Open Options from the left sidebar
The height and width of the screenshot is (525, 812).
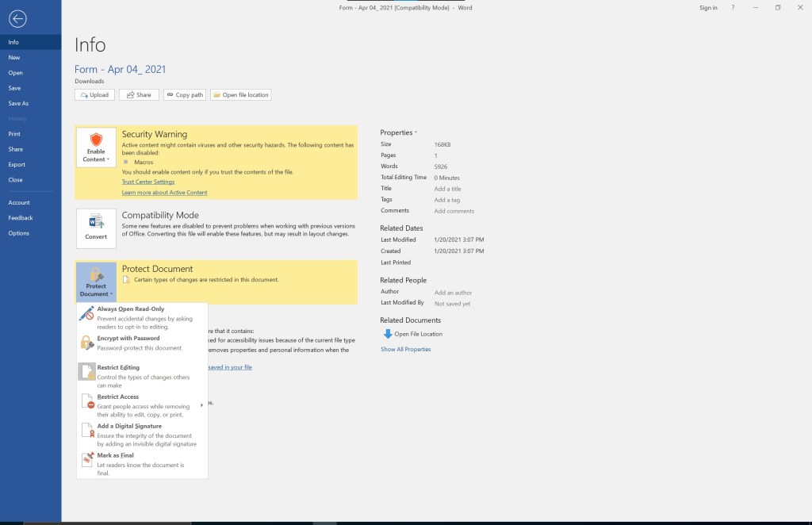19,233
